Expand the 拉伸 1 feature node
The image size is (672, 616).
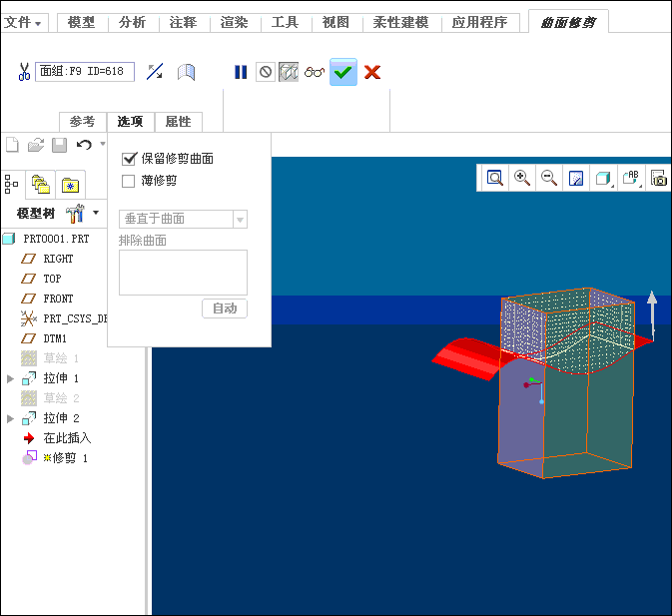(11, 378)
